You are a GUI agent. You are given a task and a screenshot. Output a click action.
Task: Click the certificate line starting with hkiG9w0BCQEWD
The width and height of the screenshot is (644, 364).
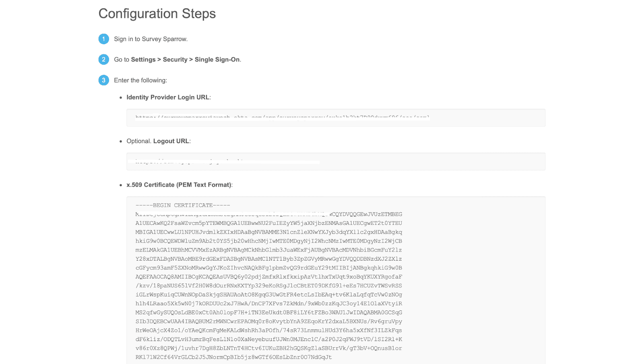pos(268,241)
